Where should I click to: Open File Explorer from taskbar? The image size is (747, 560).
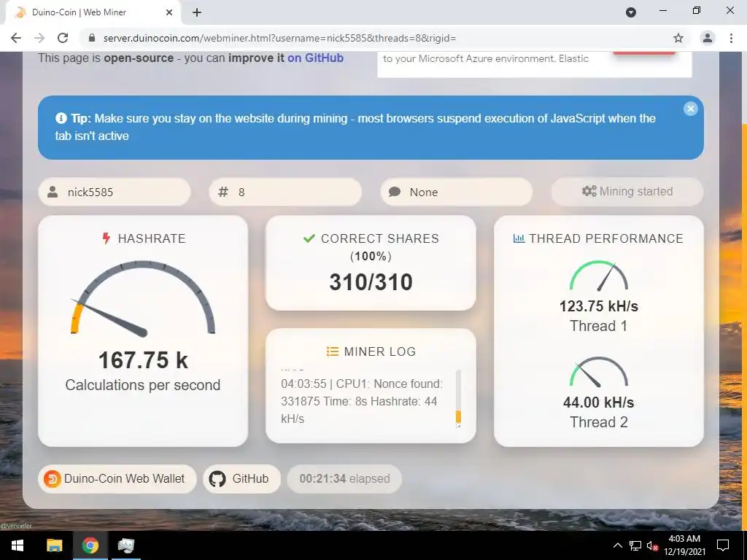point(54,545)
